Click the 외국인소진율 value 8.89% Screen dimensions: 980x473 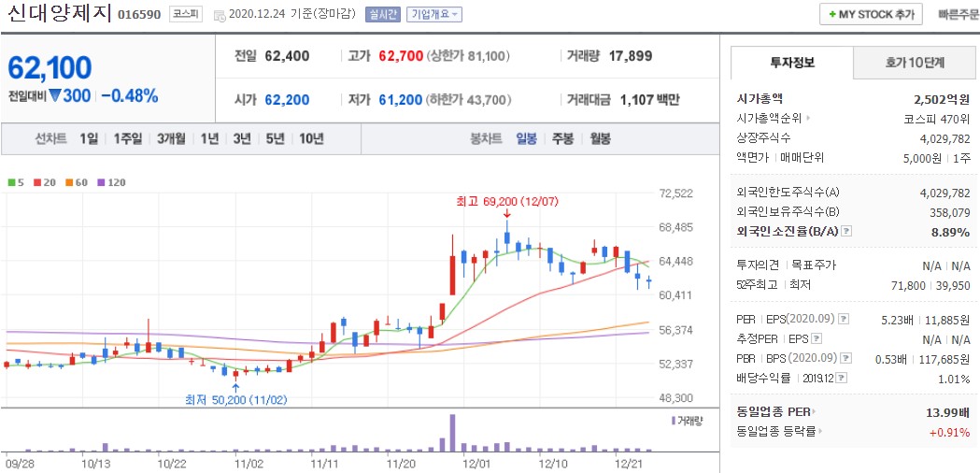coord(951,232)
